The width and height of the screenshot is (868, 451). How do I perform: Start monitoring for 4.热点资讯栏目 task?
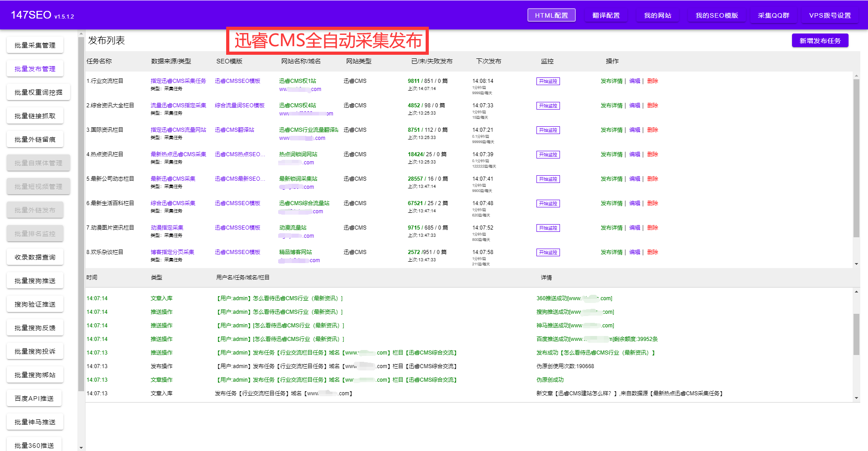[548, 155]
